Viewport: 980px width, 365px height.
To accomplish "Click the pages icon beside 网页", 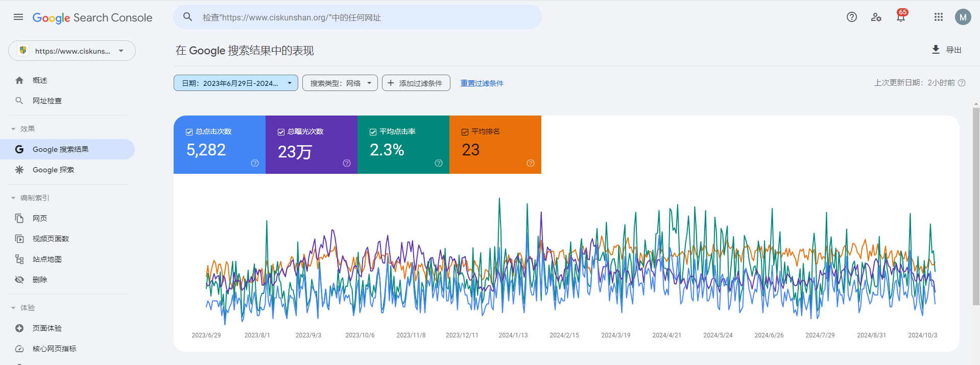I will click(x=19, y=218).
